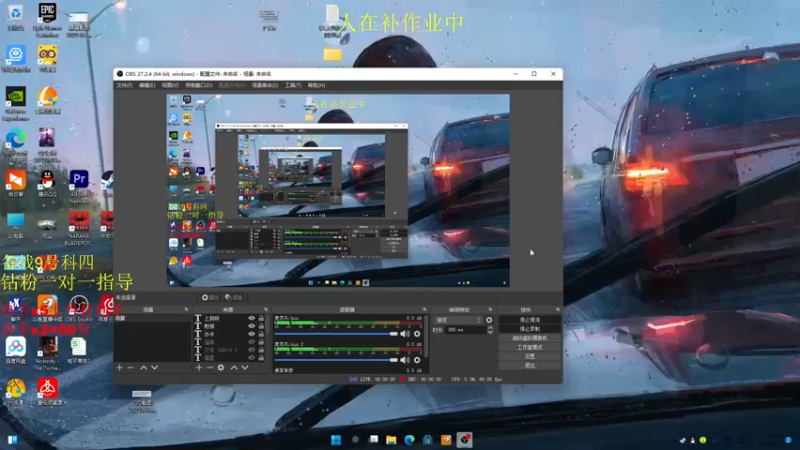
Task: Open the OBS Studio desktop shortcut
Action: click(79, 308)
